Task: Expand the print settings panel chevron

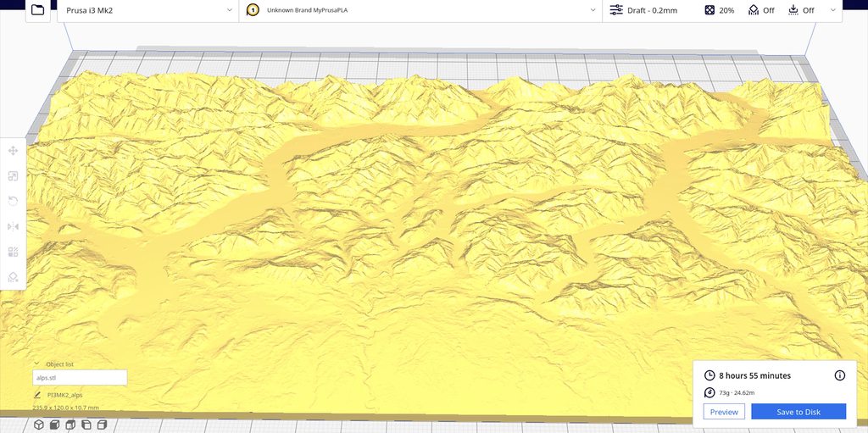Action: pos(832,10)
